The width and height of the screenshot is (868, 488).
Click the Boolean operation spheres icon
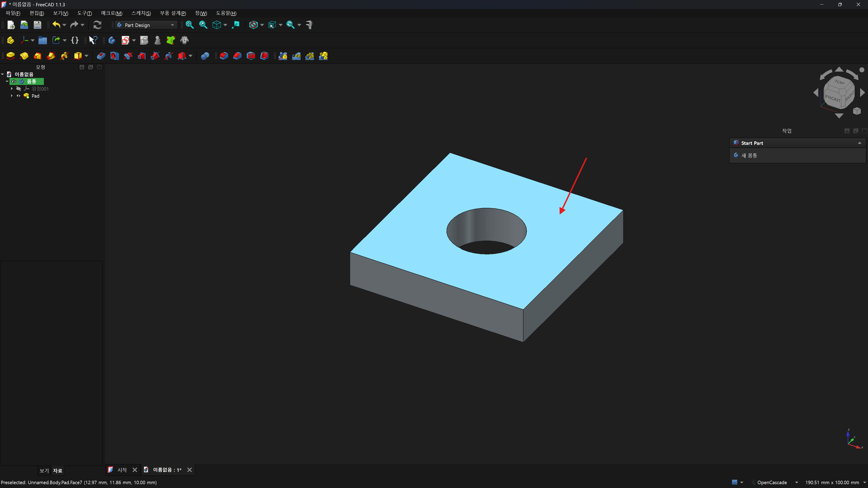point(205,56)
